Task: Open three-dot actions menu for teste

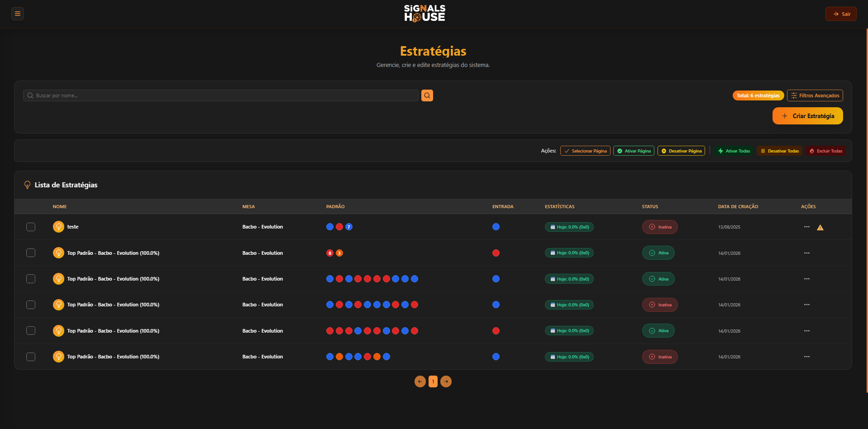Action: (806, 227)
